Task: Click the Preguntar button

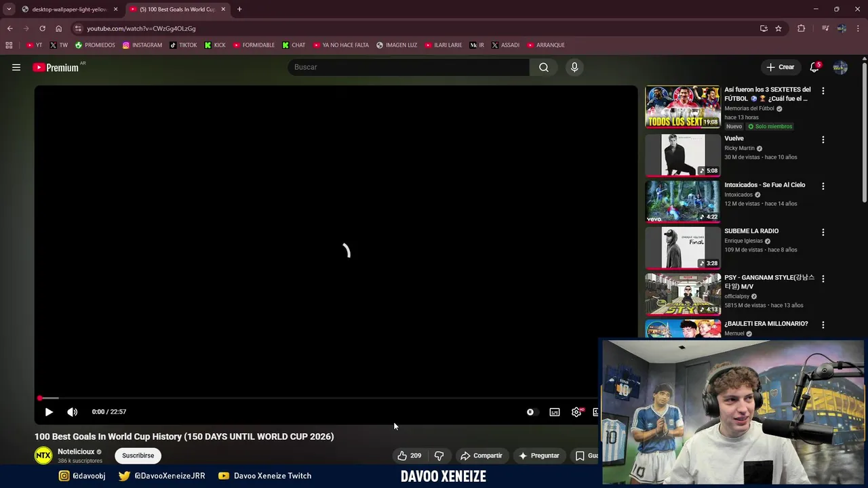Action: click(539, 455)
